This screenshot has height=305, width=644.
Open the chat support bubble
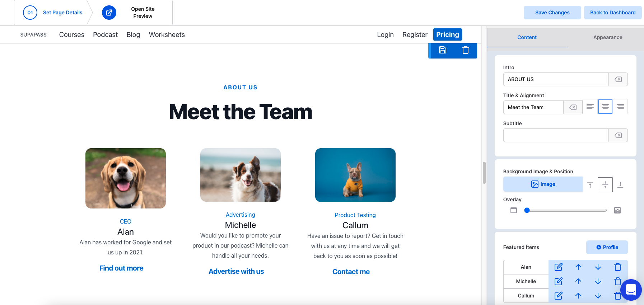click(631, 290)
